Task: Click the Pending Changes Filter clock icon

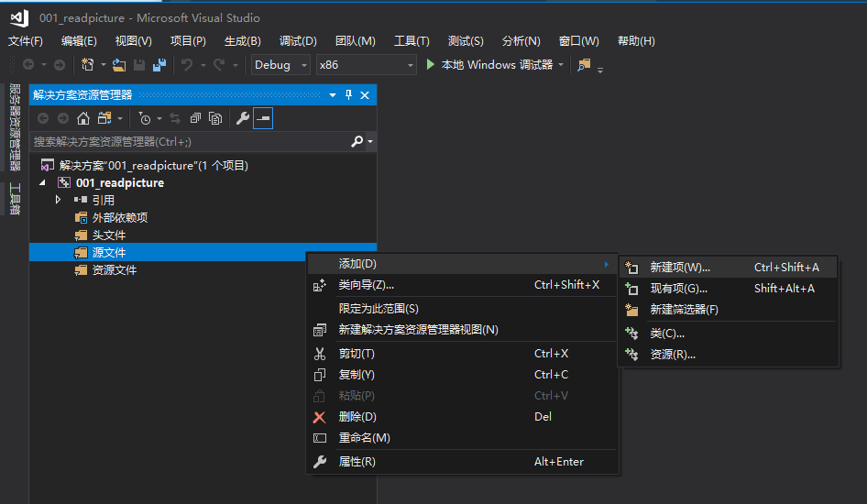Action: click(x=144, y=118)
